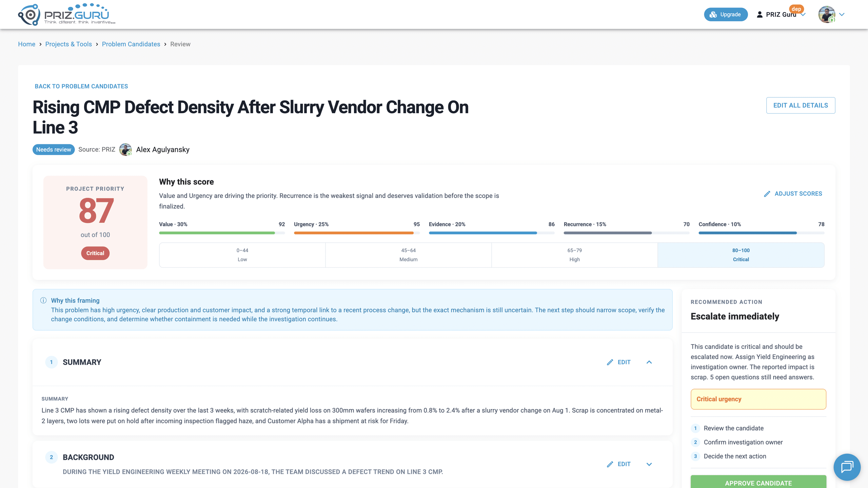Select the 80–100 Critical range cell
This screenshot has width=868, height=488.
point(741,255)
